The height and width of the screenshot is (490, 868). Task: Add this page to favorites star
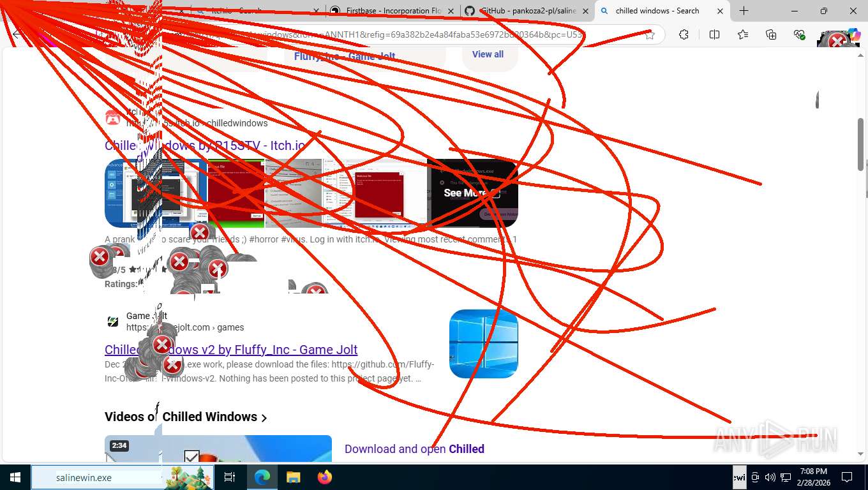pos(650,35)
